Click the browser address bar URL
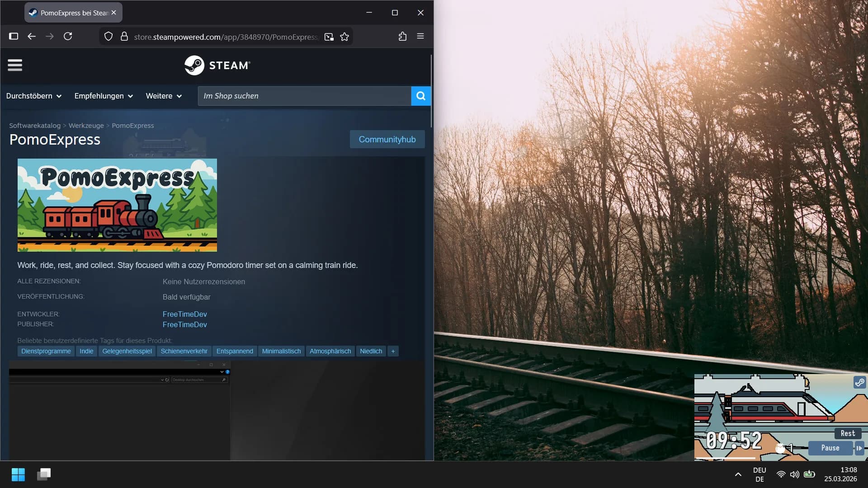Image resolution: width=868 pixels, height=488 pixels. coord(226,37)
